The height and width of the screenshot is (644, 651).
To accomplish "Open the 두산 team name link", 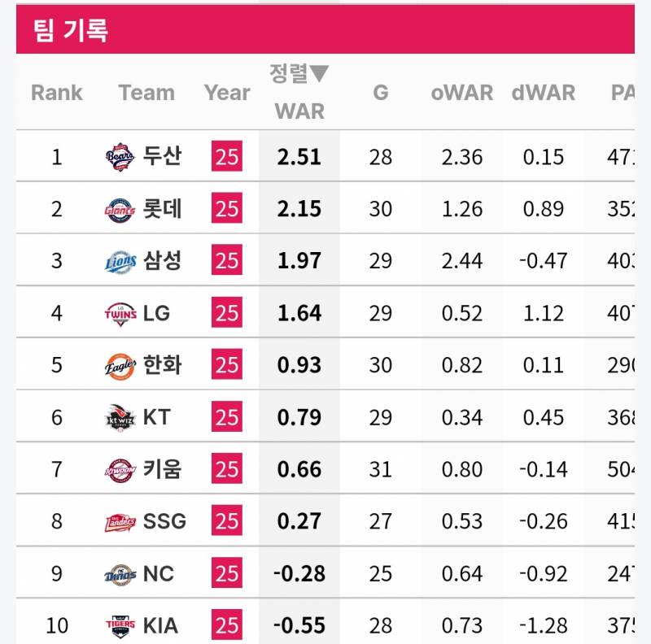I will (162, 156).
